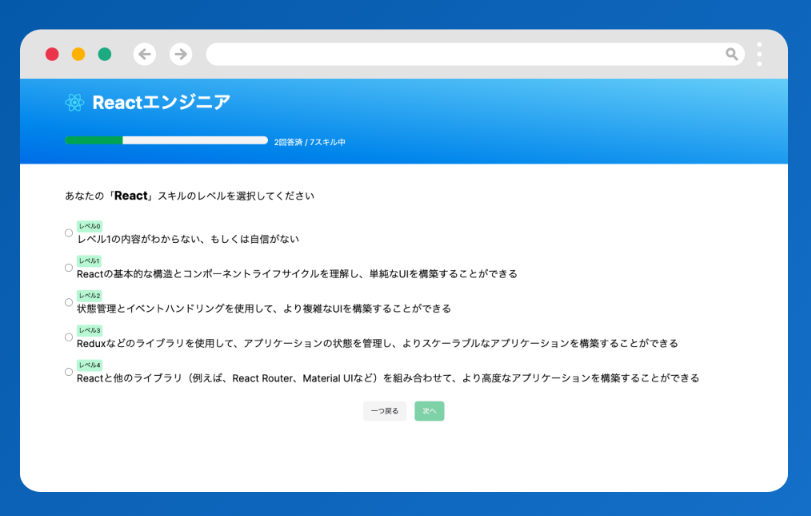811x516 pixels.
Task: Click the React atom logo
Action: [x=74, y=102]
